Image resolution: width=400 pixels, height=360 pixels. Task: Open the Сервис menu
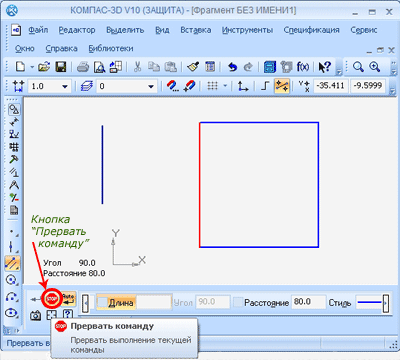pos(364,30)
